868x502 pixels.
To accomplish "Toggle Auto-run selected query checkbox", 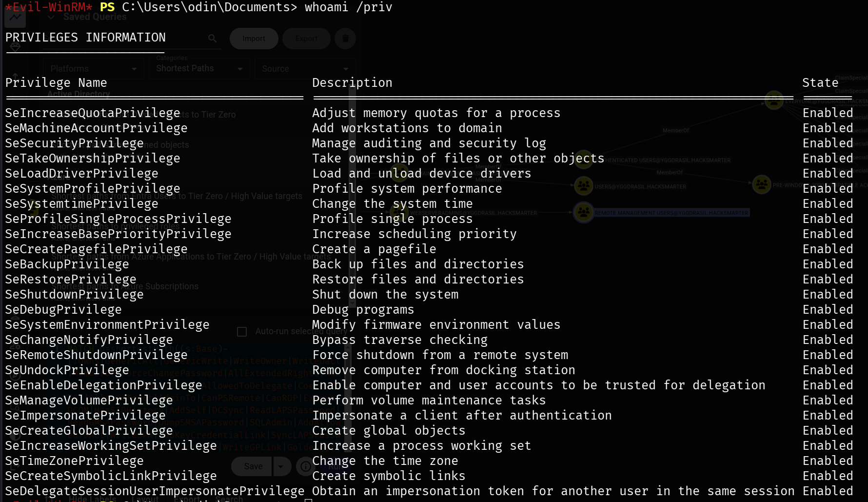I will pyautogui.click(x=242, y=332).
